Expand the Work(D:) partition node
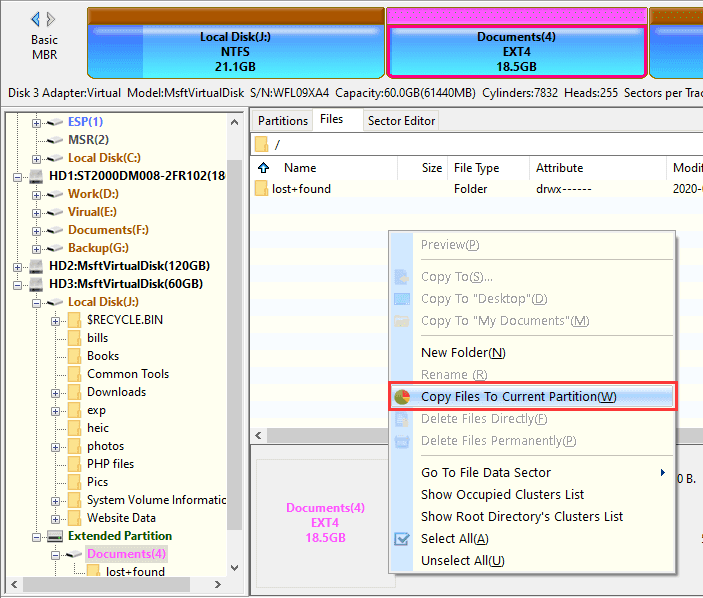 click(37, 194)
